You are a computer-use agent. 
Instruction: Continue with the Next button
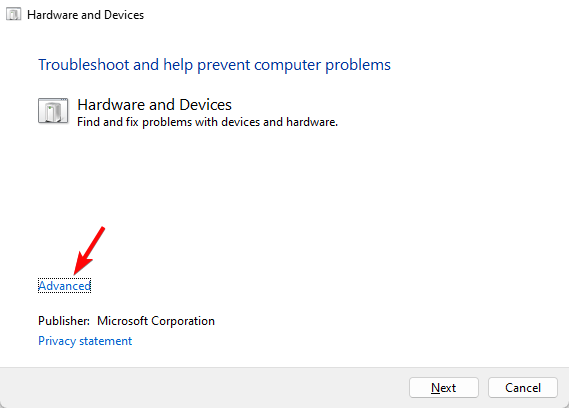(x=444, y=388)
